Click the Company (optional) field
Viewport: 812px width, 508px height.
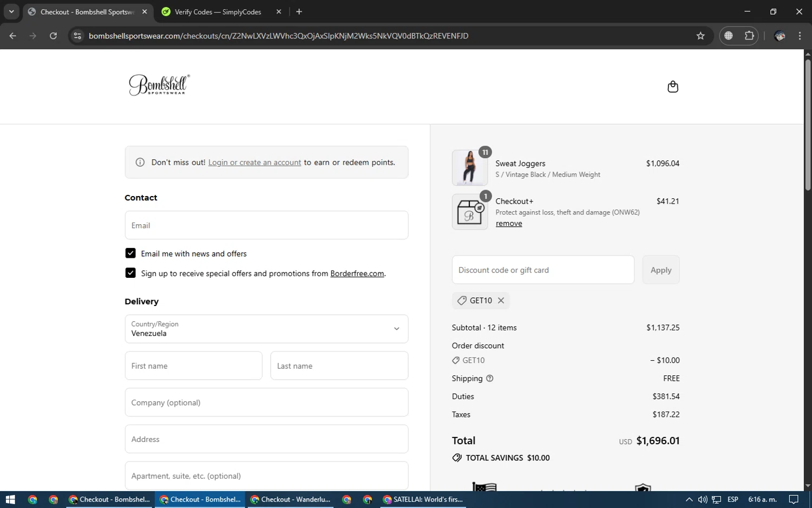[266, 402]
